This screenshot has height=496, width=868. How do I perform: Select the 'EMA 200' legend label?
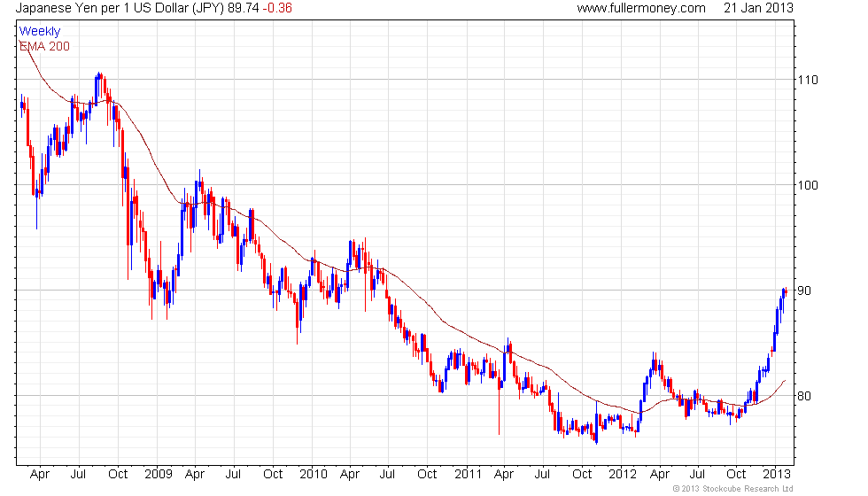coord(45,46)
